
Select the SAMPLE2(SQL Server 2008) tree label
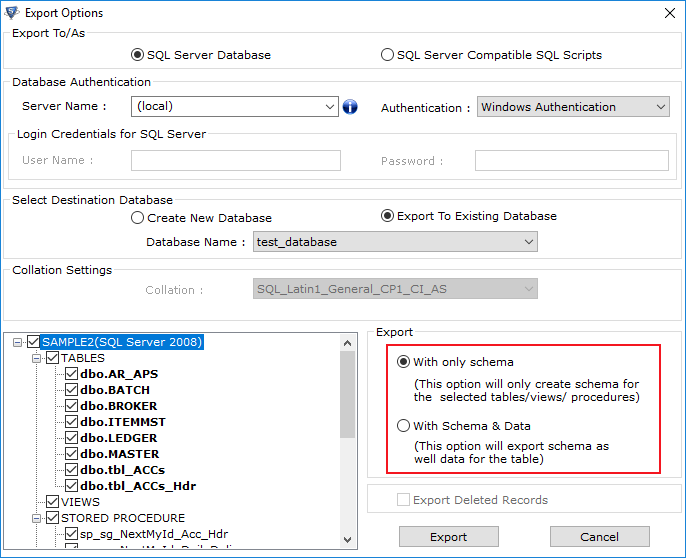pos(122,342)
